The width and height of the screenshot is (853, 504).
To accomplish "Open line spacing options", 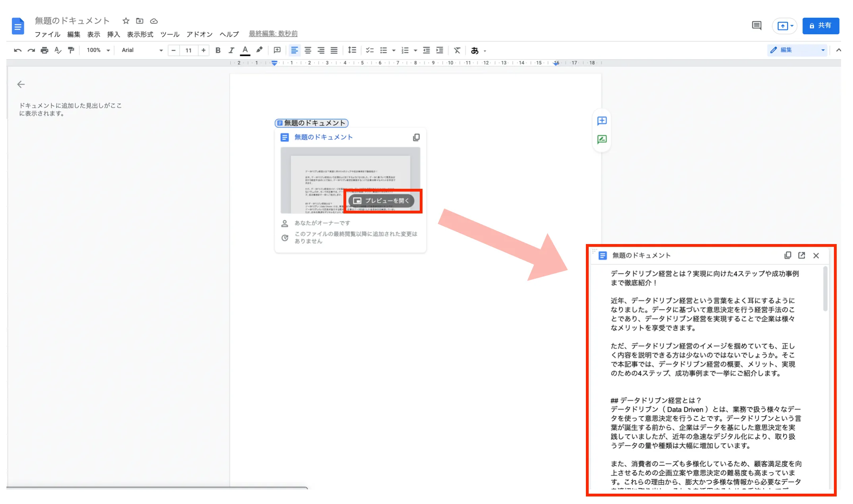I will (x=352, y=50).
